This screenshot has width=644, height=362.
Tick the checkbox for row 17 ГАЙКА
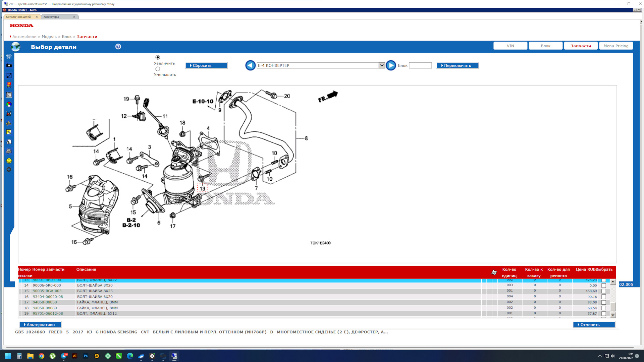(604, 302)
